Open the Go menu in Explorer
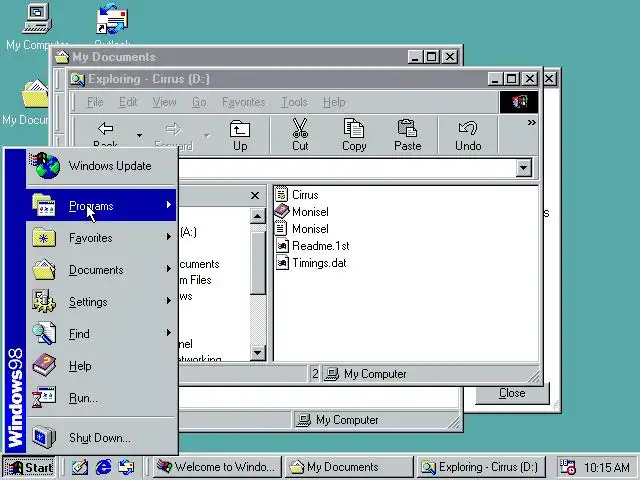This screenshot has height=480, width=640. (x=199, y=102)
